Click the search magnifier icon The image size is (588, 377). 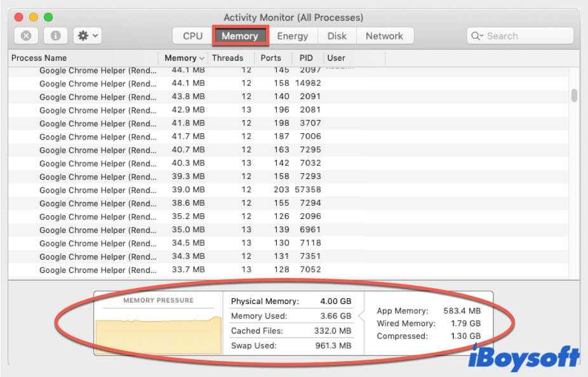[477, 36]
